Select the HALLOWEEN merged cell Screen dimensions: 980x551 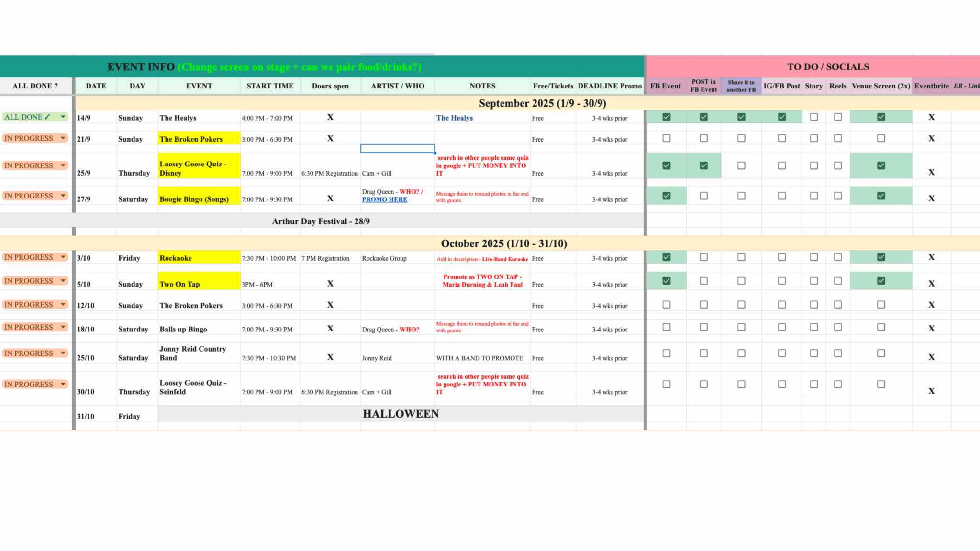[x=401, y=414]
